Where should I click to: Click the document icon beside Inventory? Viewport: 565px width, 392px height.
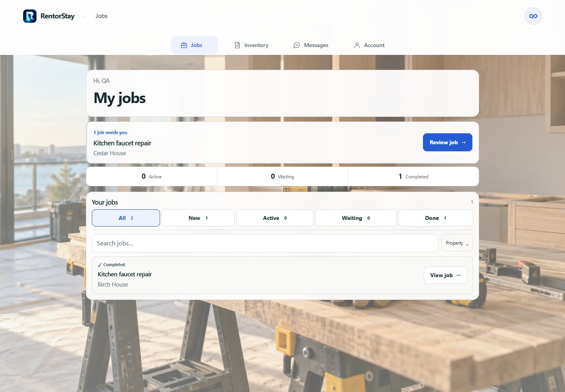(237, 45)
